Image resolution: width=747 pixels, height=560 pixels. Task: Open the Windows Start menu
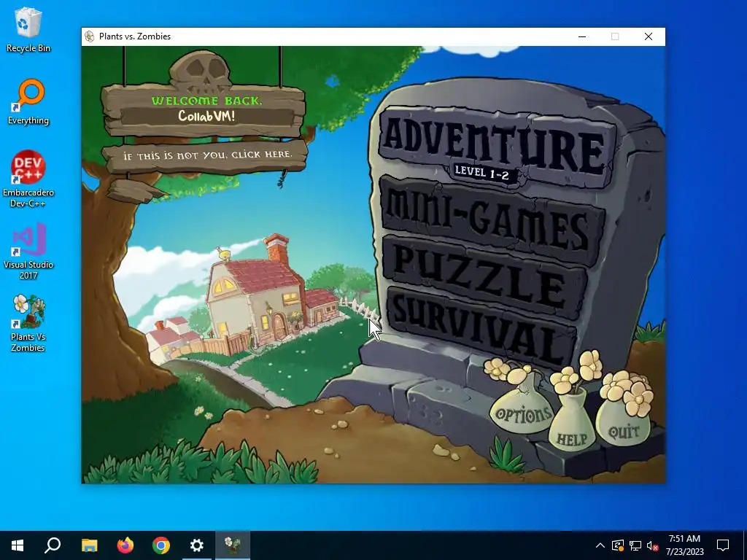click(x=18, y=545)
